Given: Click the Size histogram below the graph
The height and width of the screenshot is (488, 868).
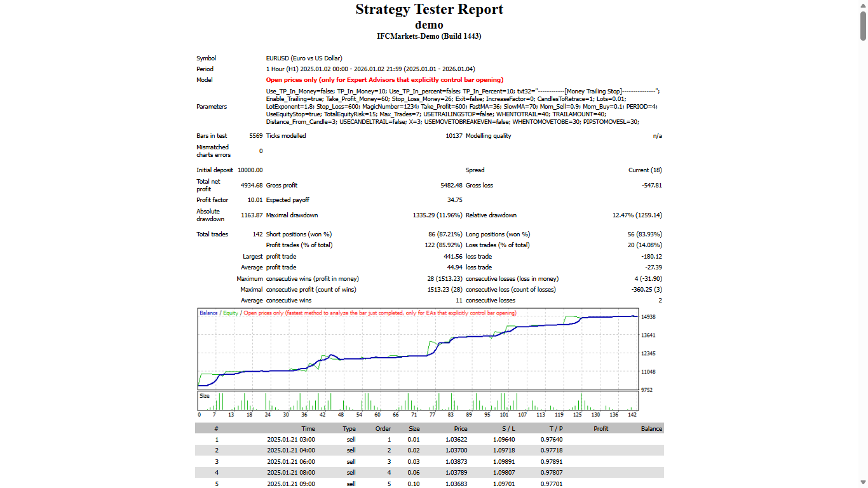Looking at the screenshot, I should pos(417,401).
